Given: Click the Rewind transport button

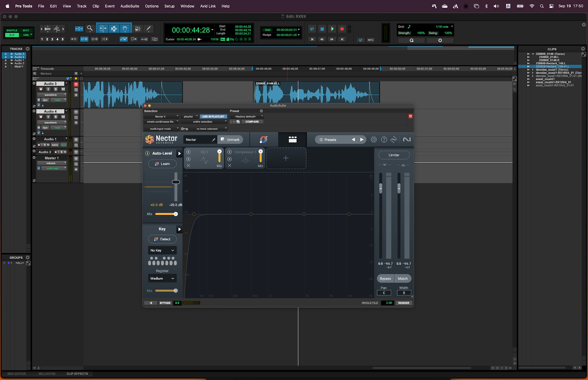Looking at the screenshot, I should [322, 39].
